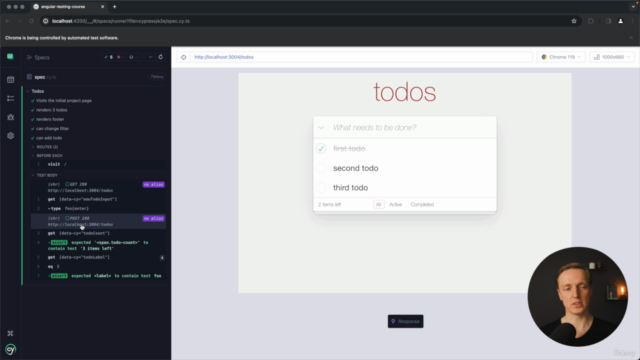This screenshot has width=640, height=360.
Task: Open a new browser tab
Action: [x=115, y=7]
